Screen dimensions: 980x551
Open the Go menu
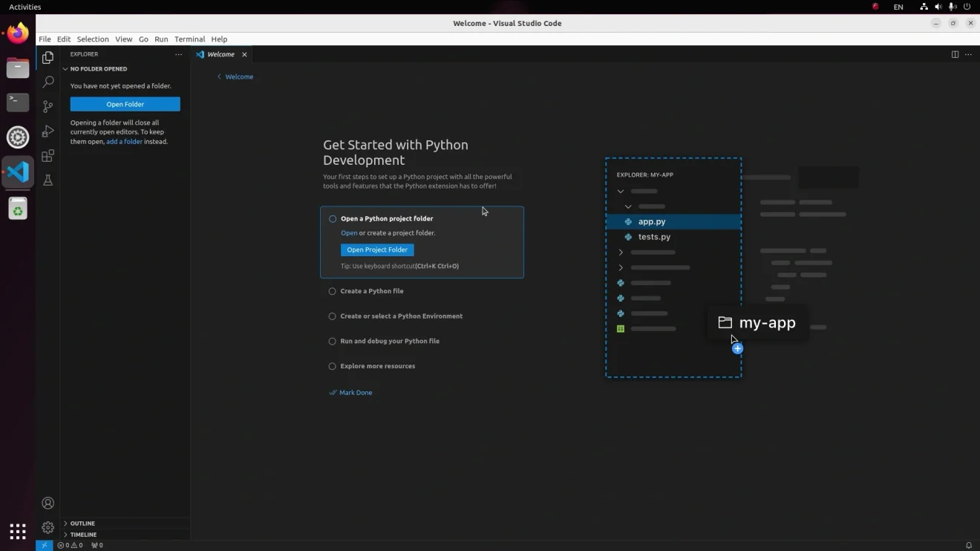tap(143, 39)
